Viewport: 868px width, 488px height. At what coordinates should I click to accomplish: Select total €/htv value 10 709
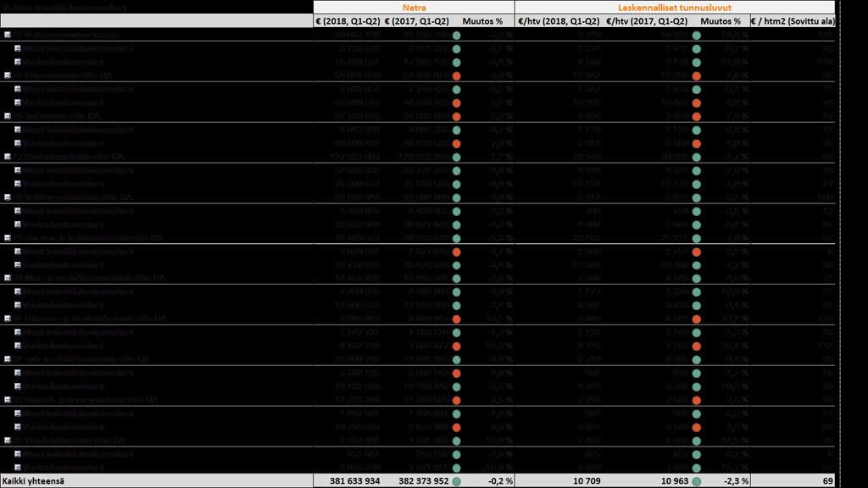pos(587,481)
